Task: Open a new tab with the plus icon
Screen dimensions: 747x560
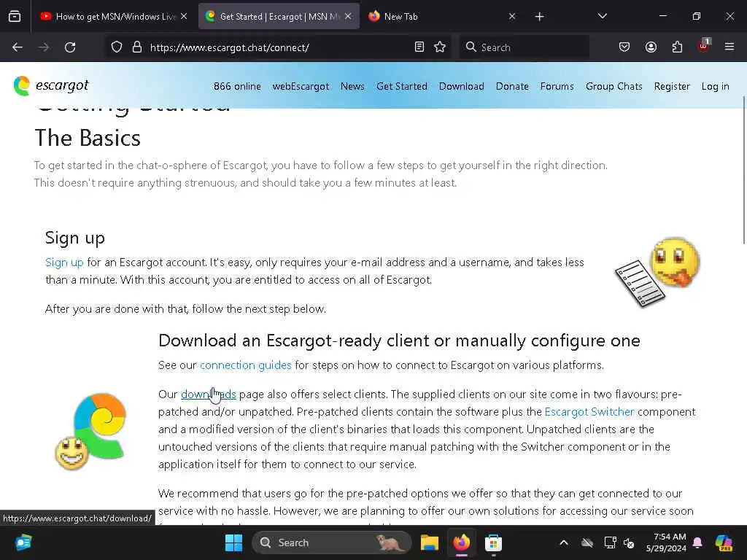Action: (x=539, y=17)
